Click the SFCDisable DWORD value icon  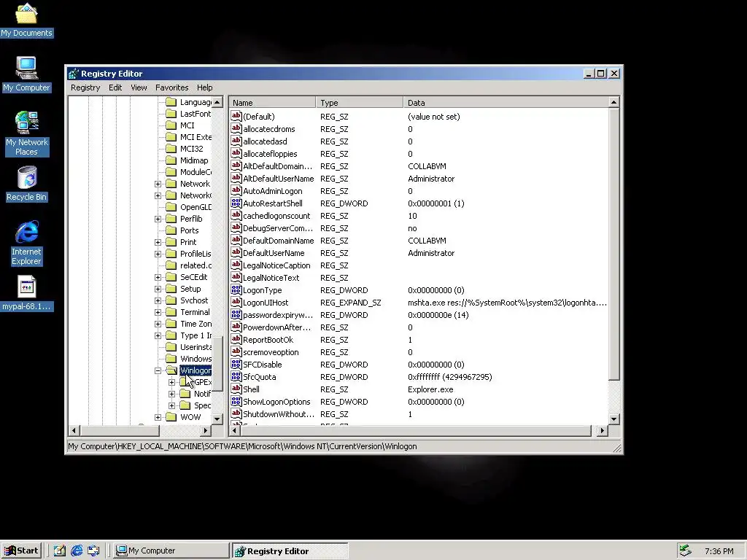(236, 365)
